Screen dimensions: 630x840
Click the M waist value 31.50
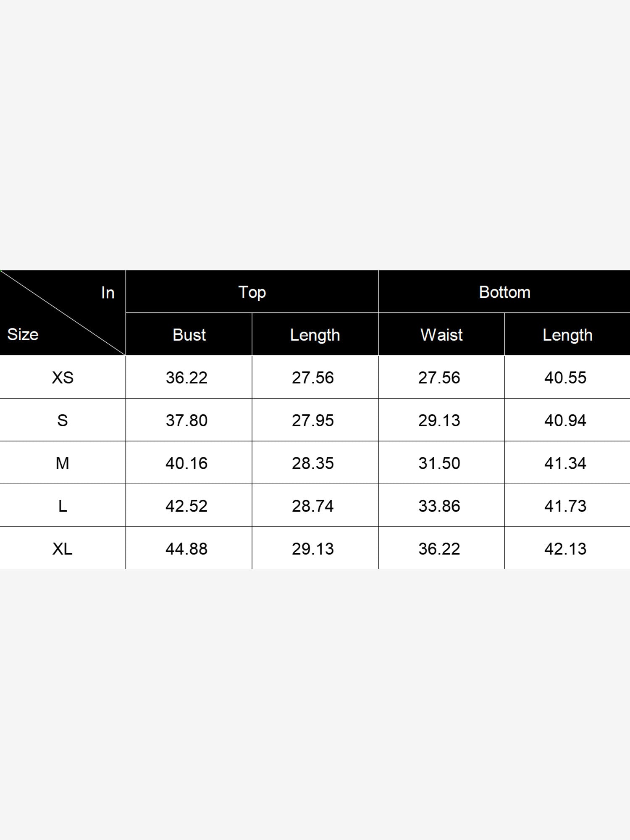[x=439, y=463]
